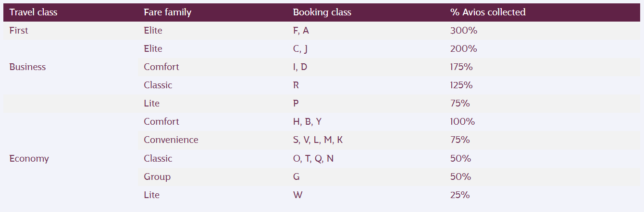Select the First travel class cell
Screen dimensions: 644x212
click(19, 31)
